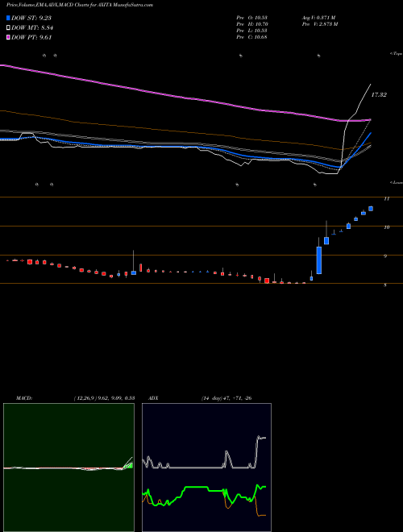Click the ADX values '(14 day) 47, +71, -26'
Screen dimensions: 403x532
pos(226,398)
